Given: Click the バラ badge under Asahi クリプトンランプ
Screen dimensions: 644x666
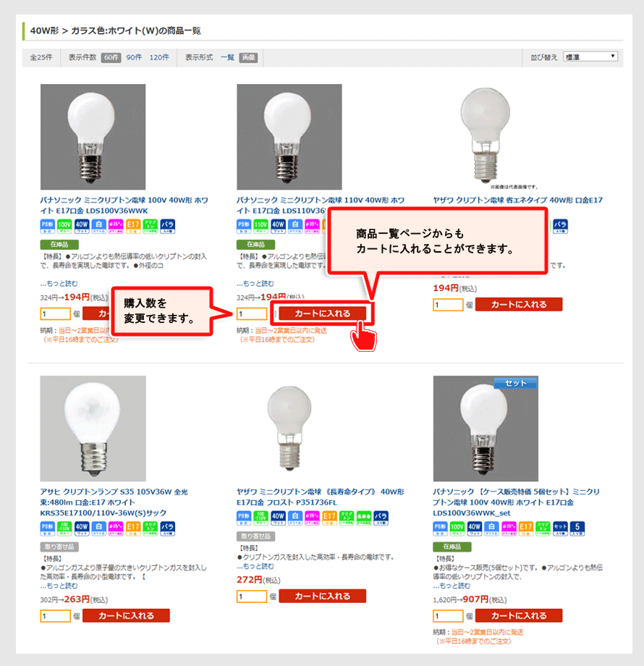Looking at the screenshot, I should point(168,528).
